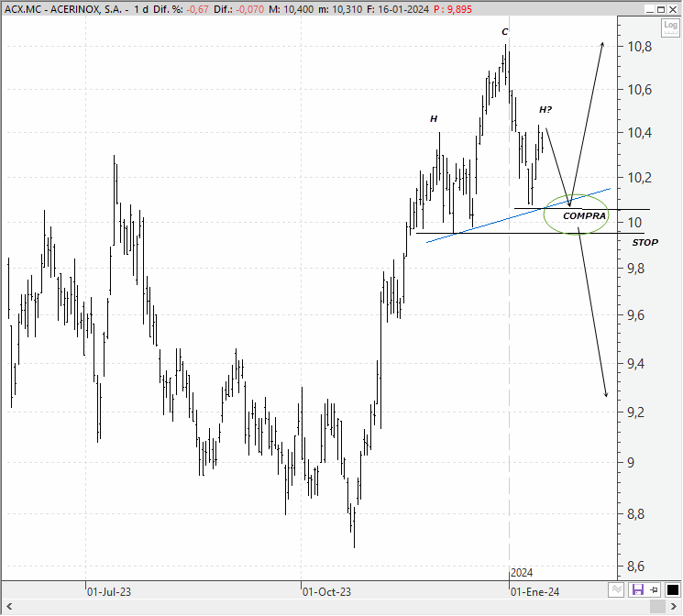Click the 9,6 price axis label

(x=635, y=315)
